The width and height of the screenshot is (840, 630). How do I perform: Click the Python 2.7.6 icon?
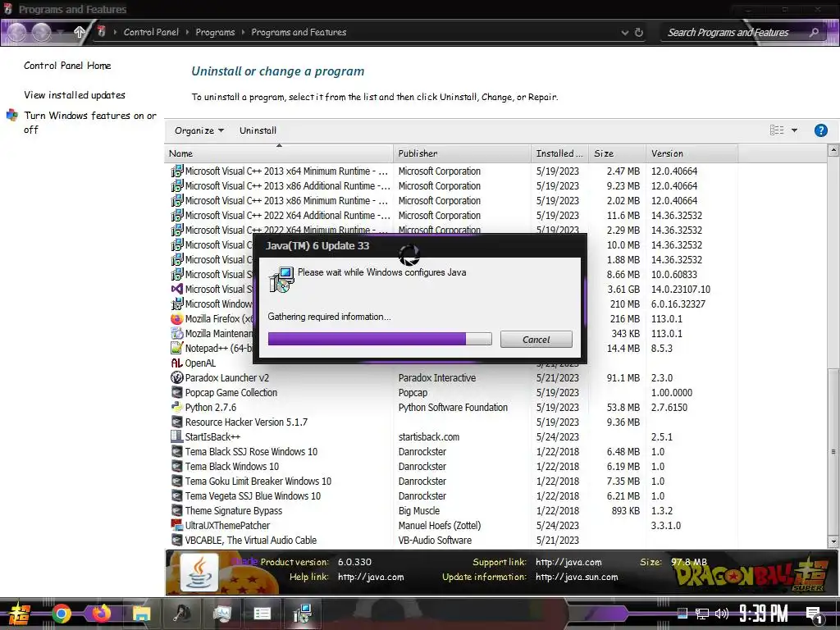point(177,407)
